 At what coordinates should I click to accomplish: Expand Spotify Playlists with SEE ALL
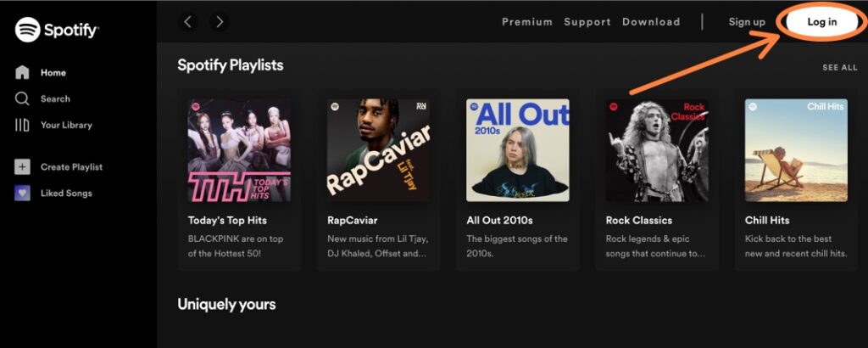click(x=840, y=68)
